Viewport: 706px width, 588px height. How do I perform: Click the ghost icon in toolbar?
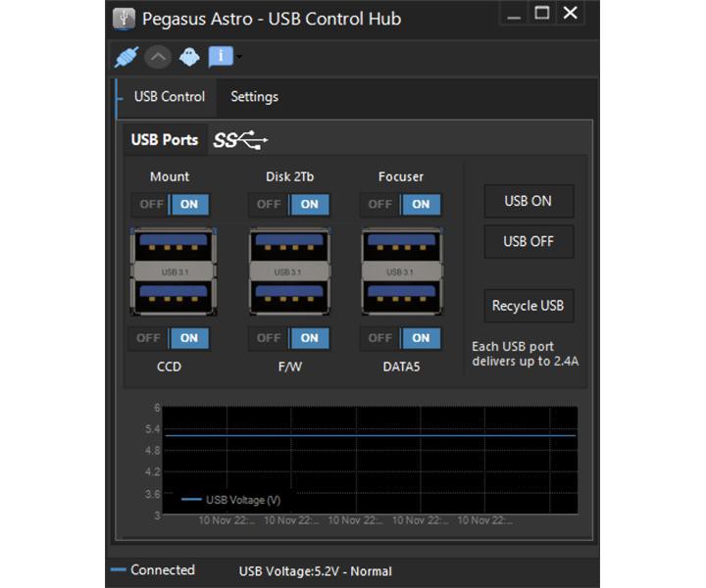pos(189,57)
